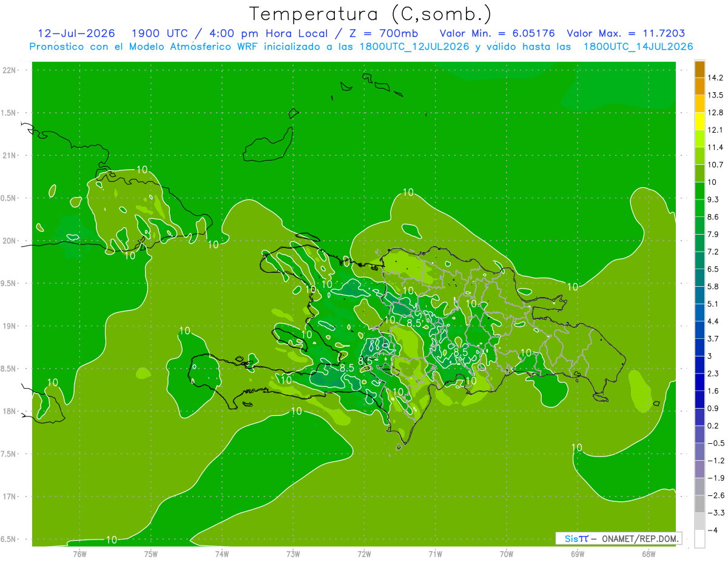Click the '9.5N' latitude axis label
The height and width of the screenshot is (562, 728).
click(x=9, y=284)
